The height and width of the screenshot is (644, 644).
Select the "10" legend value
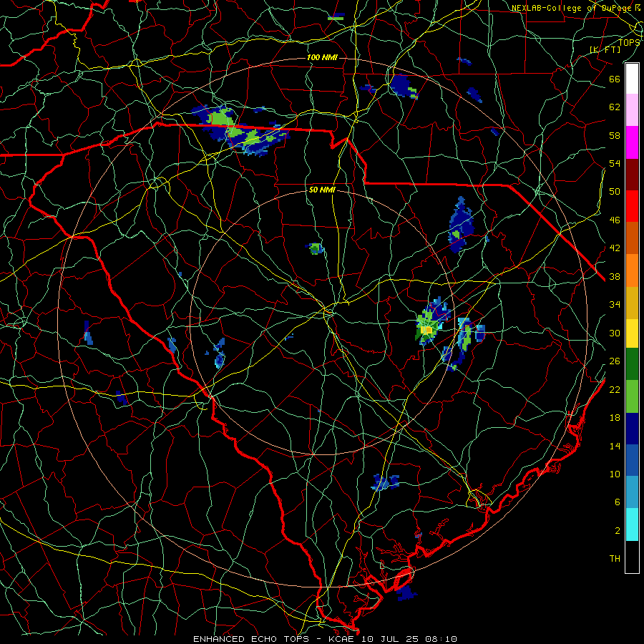615,474
